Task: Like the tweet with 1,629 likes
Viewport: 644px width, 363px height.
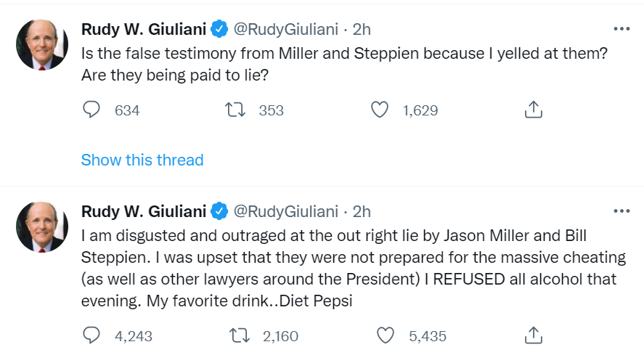Action: point(380,110)
